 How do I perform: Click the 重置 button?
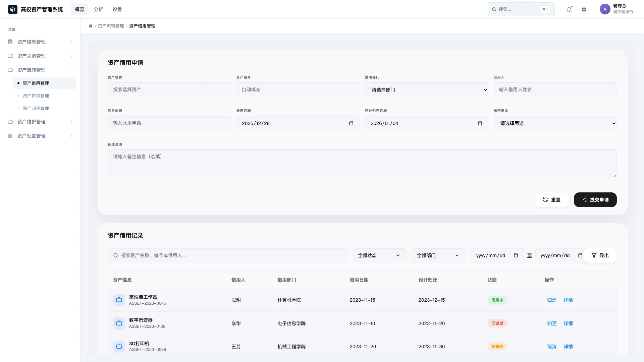coord(551,200)
